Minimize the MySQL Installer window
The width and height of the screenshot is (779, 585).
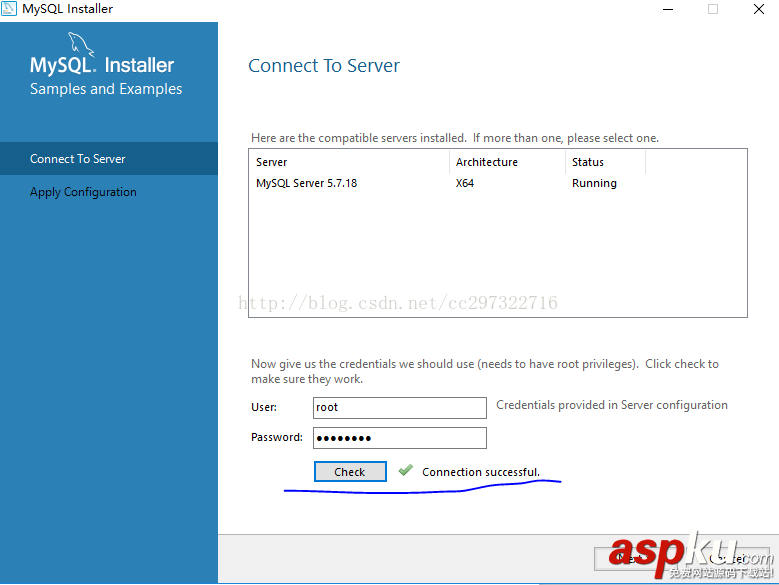668,9
